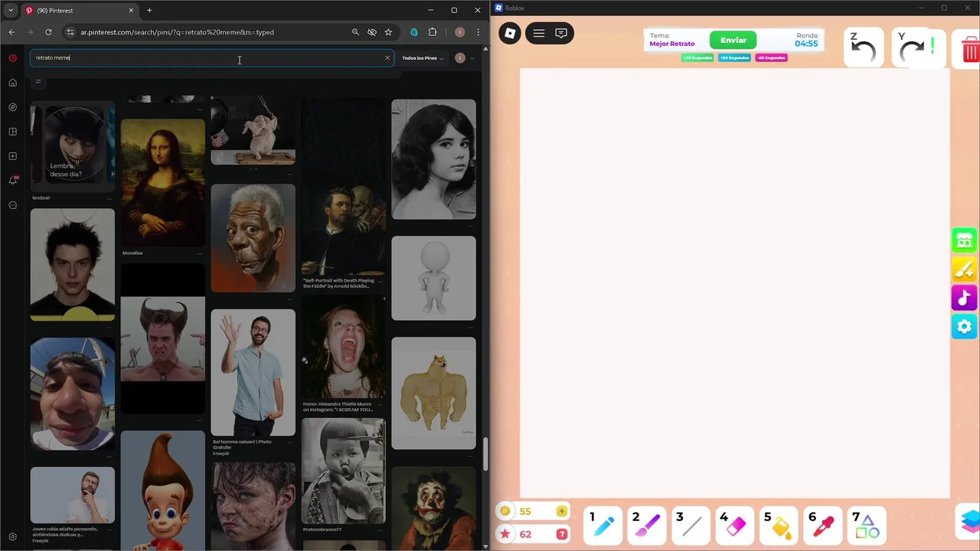Submit drawing with the green Enviar button
Screen dimensions: 980x551
coord(733,40)
